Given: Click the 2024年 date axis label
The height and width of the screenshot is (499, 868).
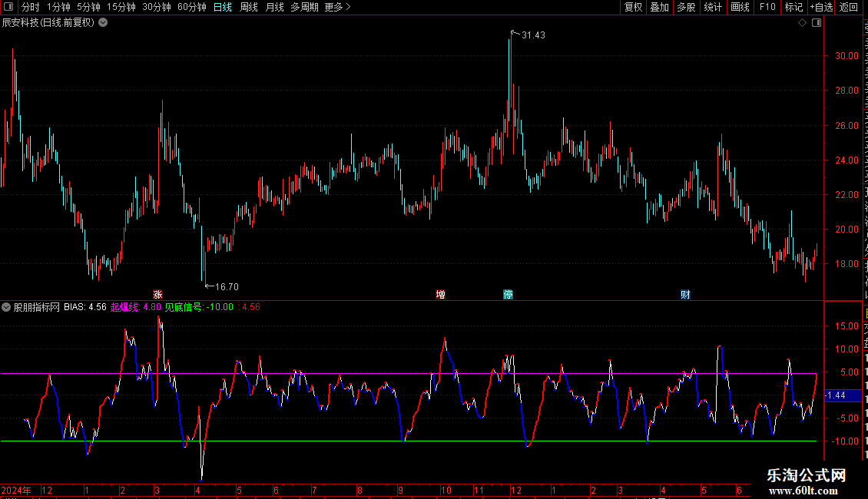Looking at the screenshot, I should [16, 490].
